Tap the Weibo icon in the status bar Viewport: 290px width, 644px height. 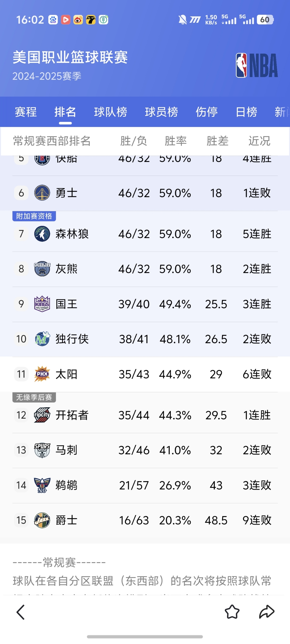[78, 20]
